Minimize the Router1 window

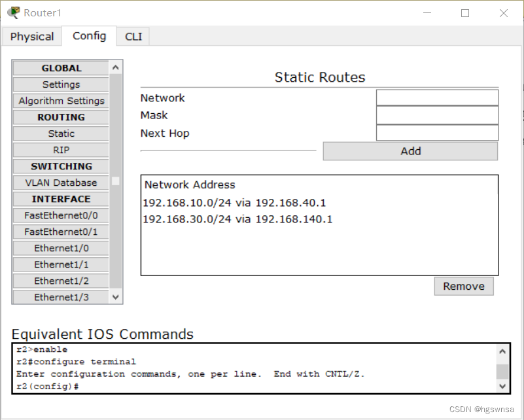427,13
